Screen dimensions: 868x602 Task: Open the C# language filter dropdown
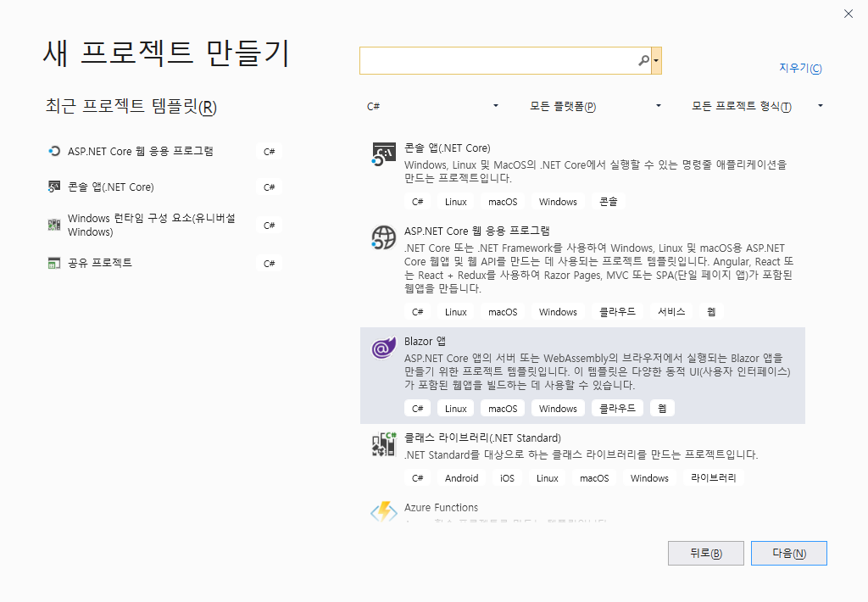433,105
